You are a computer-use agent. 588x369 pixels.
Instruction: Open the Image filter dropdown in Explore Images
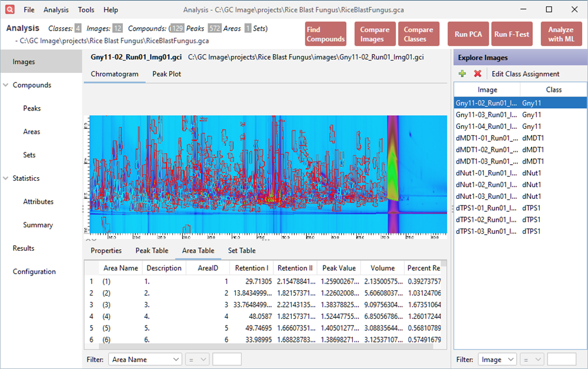497,359
